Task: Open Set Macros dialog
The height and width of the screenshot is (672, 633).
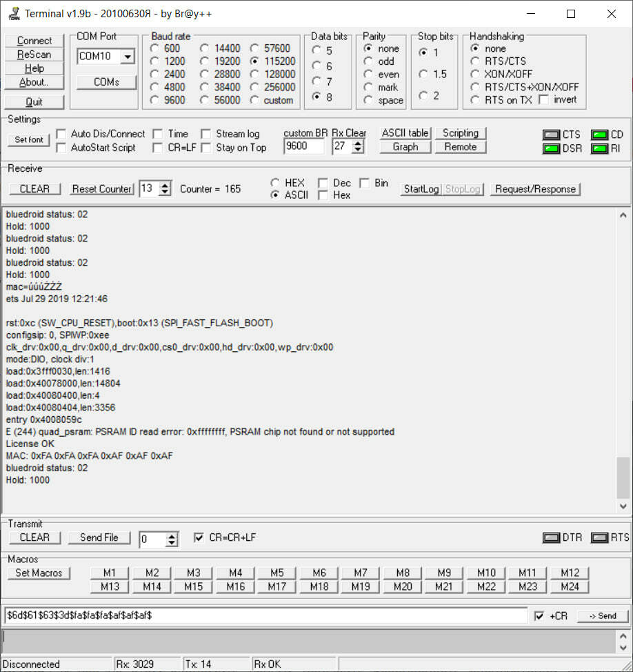Action: click(39, 573)
